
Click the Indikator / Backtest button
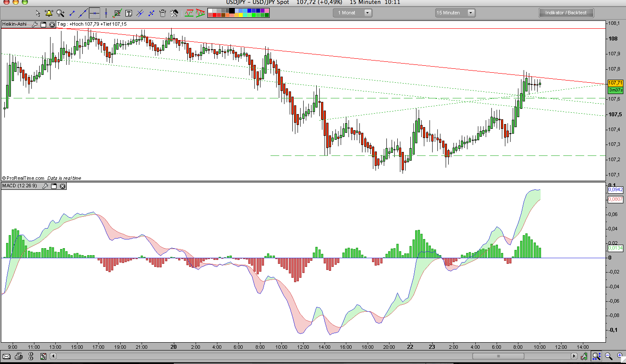[x=566, y=13]
